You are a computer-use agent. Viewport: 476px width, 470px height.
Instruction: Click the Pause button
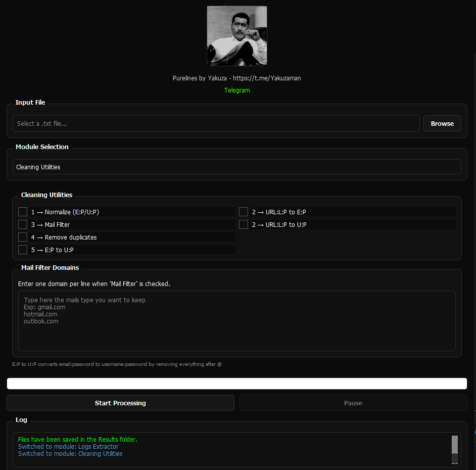[353, 403]
